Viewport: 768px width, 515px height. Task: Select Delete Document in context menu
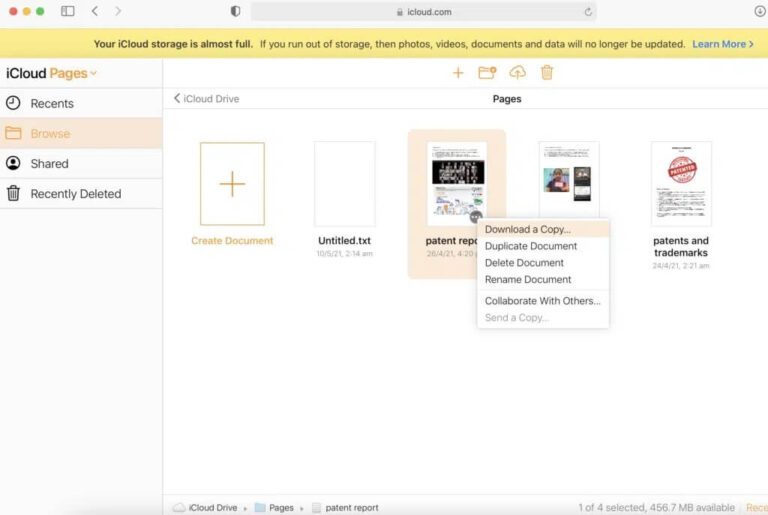coord(524,263)
